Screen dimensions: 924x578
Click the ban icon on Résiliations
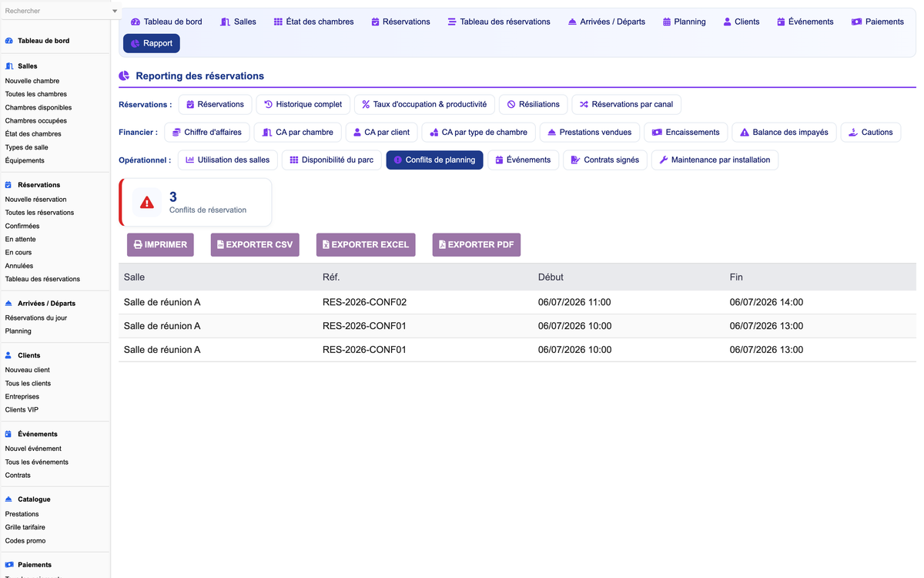pos(511,104)
